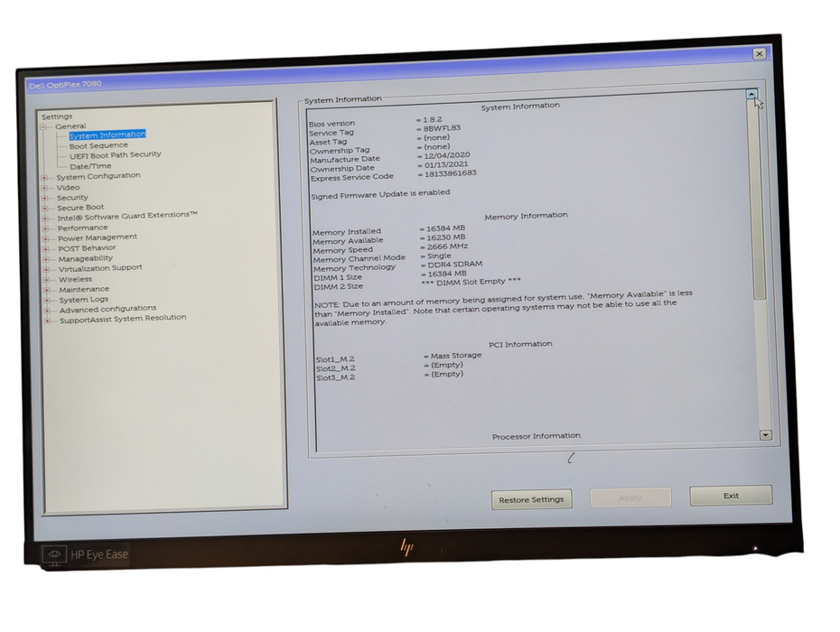840x632 pixels.
Task: Click the Apply button
Action: [630, 497]
